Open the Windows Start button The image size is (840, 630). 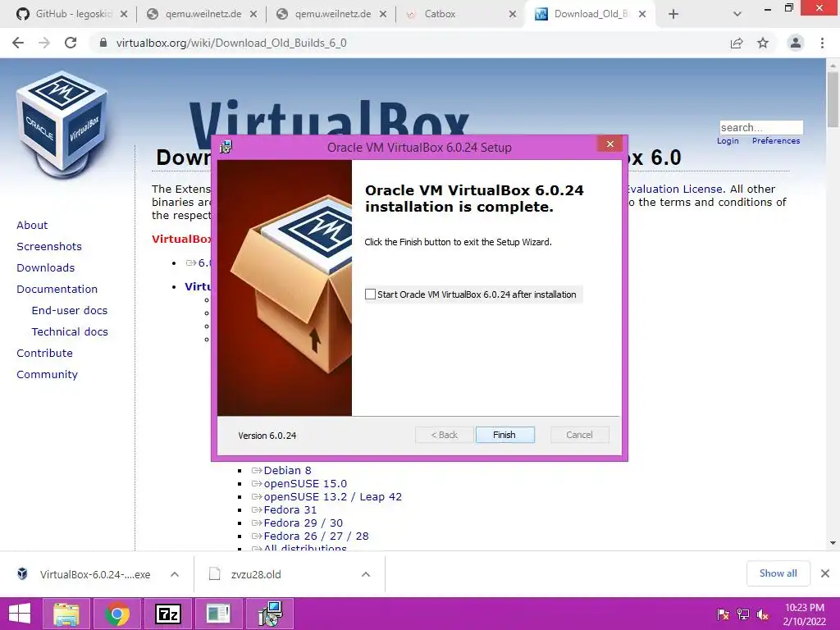tap(20, 614)
